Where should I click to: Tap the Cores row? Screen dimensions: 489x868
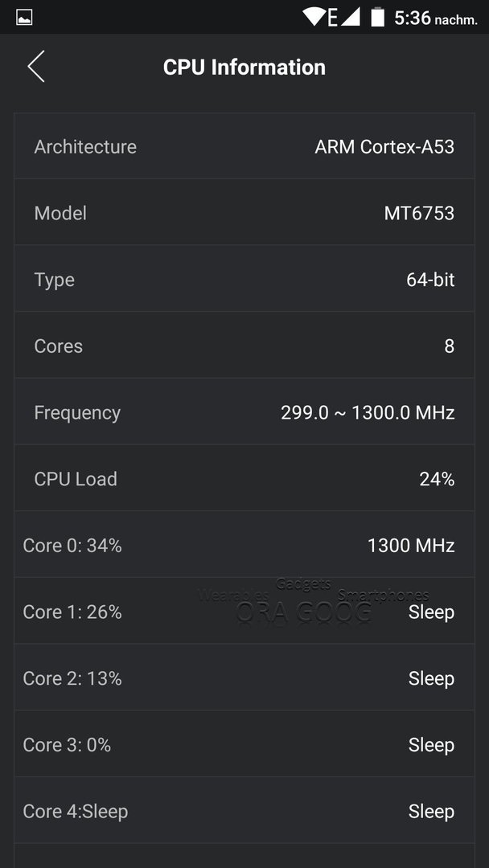(x=244, y=346)
